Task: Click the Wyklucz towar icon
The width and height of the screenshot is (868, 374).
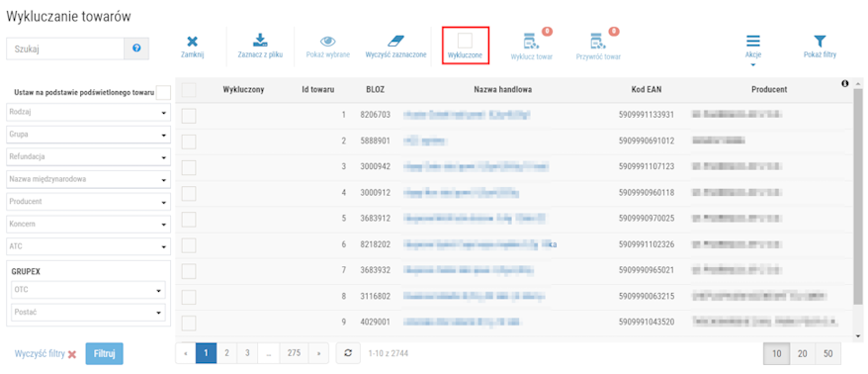Action: coord(532,41)
